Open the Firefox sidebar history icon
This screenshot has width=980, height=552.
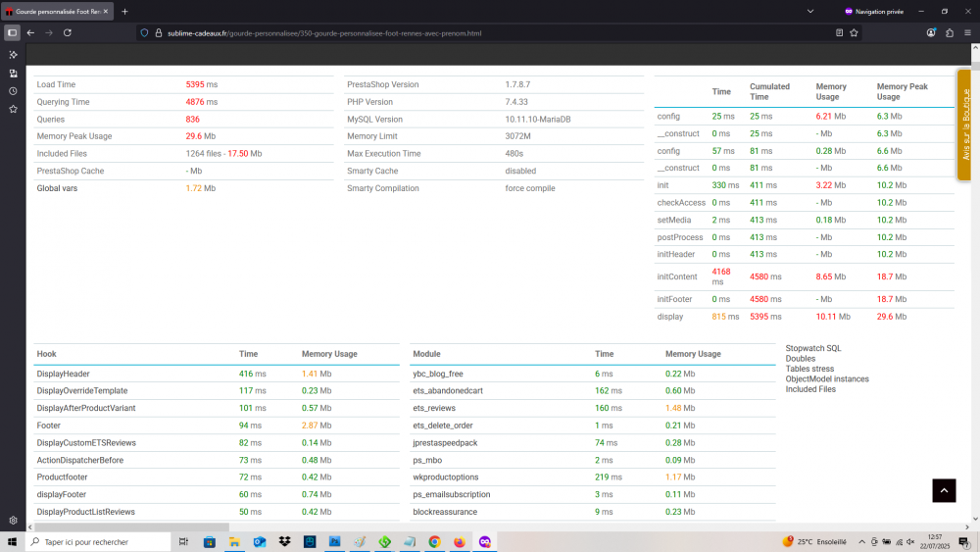[x=13, y=91]
